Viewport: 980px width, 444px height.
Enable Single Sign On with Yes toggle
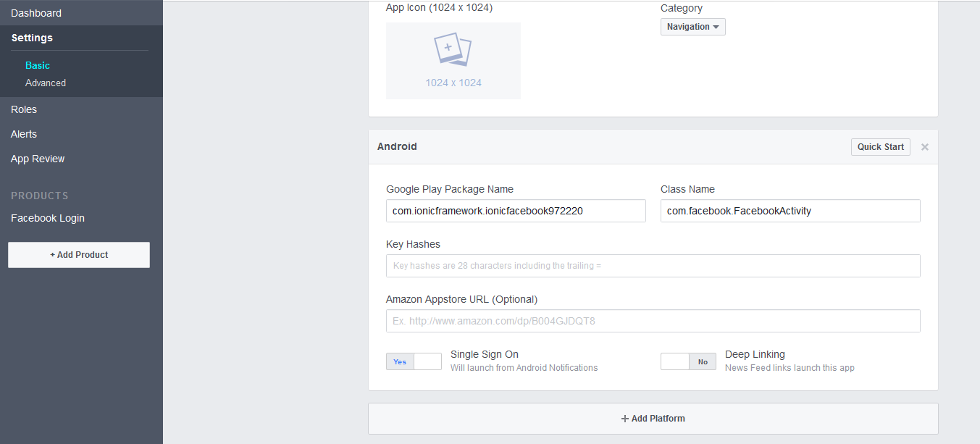pyautogui.click(x=399, y=361)
